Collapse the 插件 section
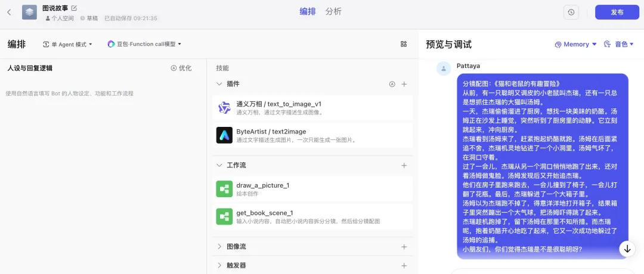Image resolution: width=644 pixels, height=274 pixels. (x=219, y=84)
